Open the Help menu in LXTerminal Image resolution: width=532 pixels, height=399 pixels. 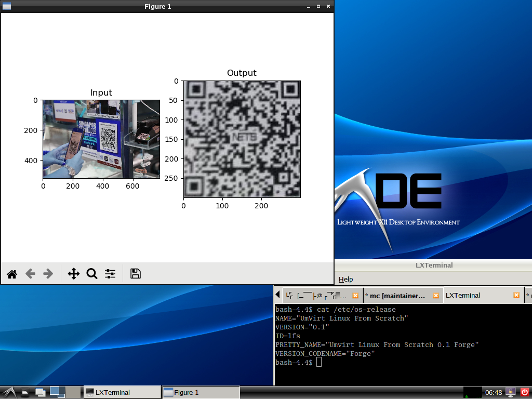[x=345, y=280]
